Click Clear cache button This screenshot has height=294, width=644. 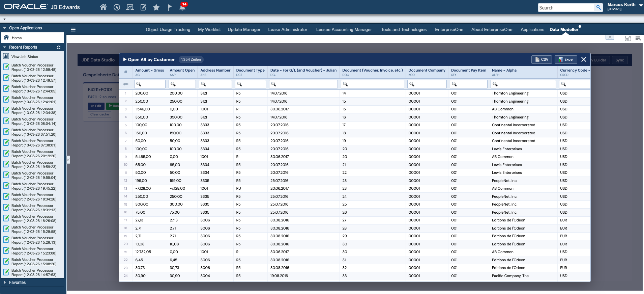[x=99, y=114]
